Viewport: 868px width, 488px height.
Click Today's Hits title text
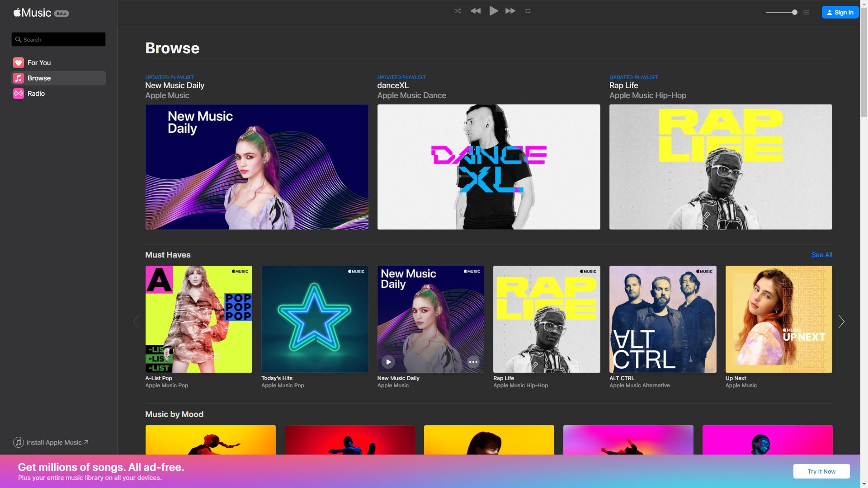pos(277,378)
